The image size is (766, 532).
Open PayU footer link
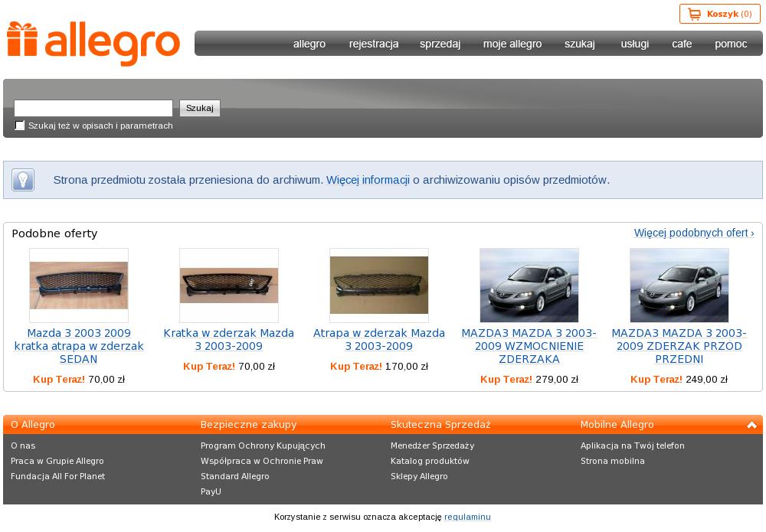211,491
